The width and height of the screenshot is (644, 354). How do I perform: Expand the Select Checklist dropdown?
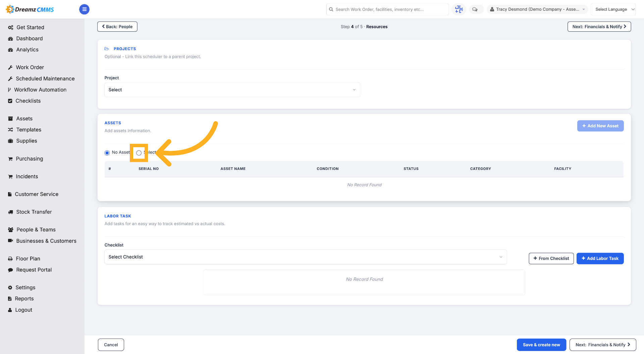tap(306, 257)
